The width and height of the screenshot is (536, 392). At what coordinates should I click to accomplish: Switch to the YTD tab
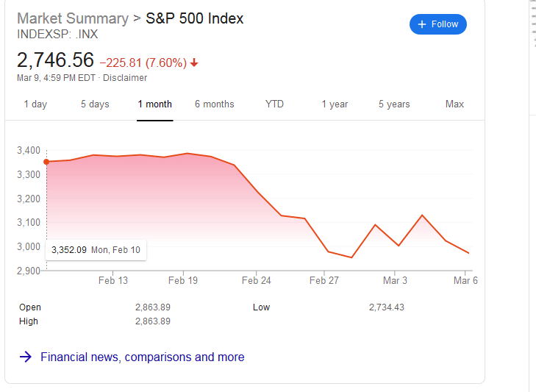tap(274, 104)
